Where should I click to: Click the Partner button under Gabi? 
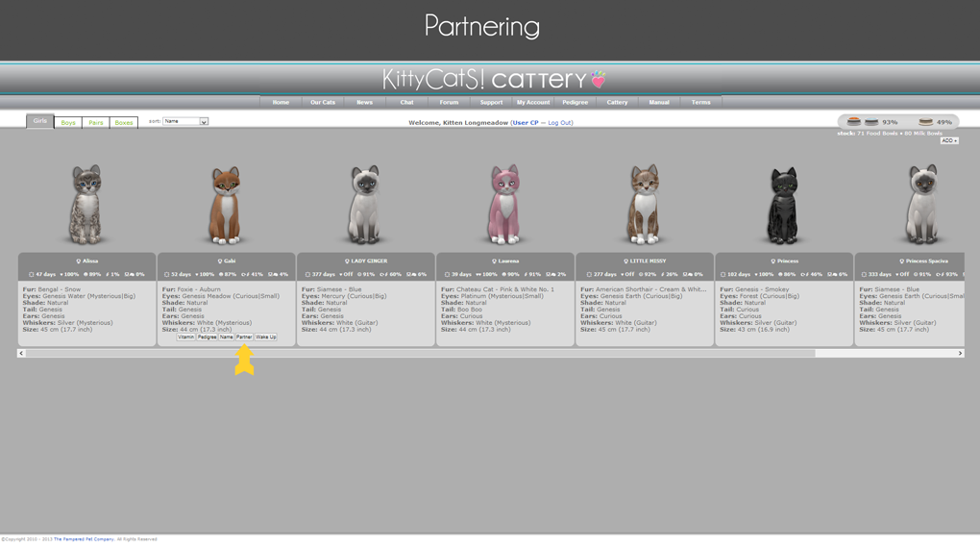244,337
